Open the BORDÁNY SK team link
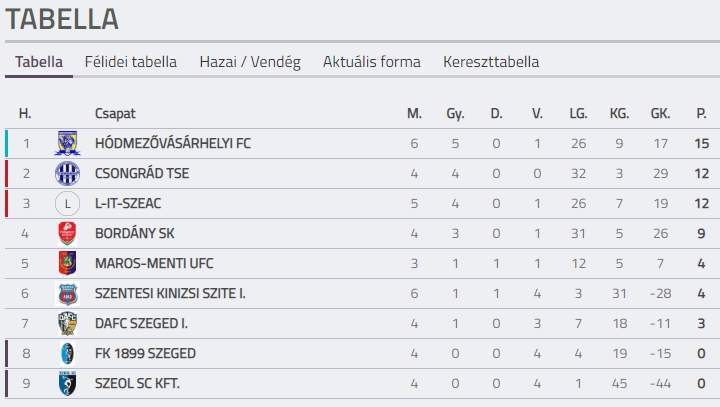This screenshot has width=720, height=407. 135,233
